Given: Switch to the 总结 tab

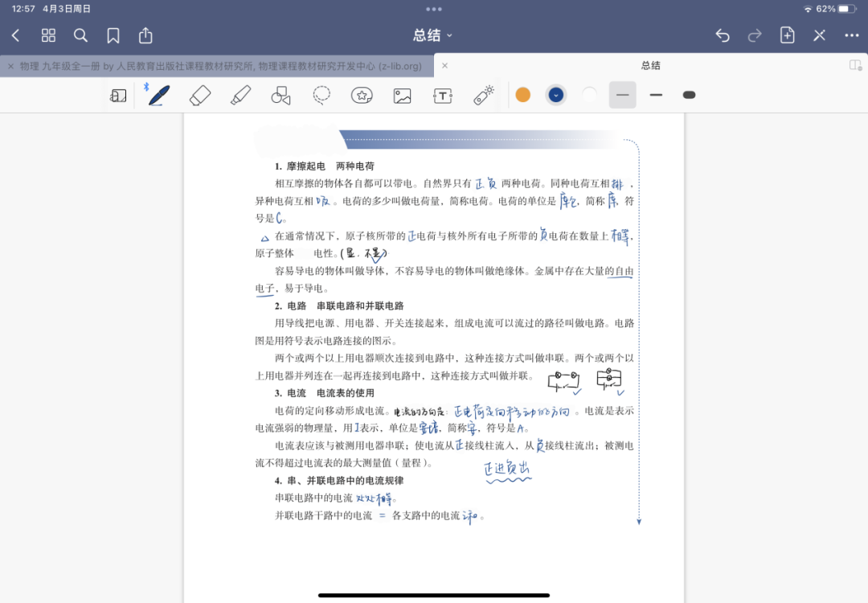Looking at the screenshot, I should [x=649, y=66].
